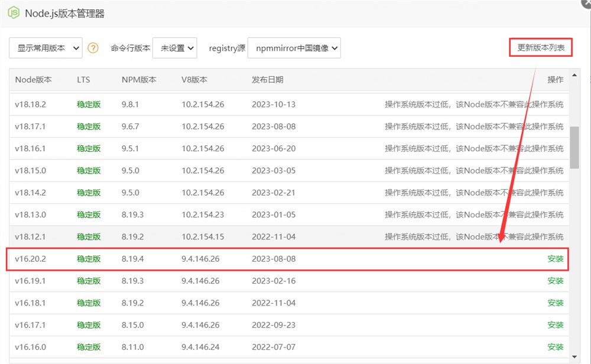Click release date 2023-02-21
This screenshot has width=591, height=364.
click(x=274, y=193)
